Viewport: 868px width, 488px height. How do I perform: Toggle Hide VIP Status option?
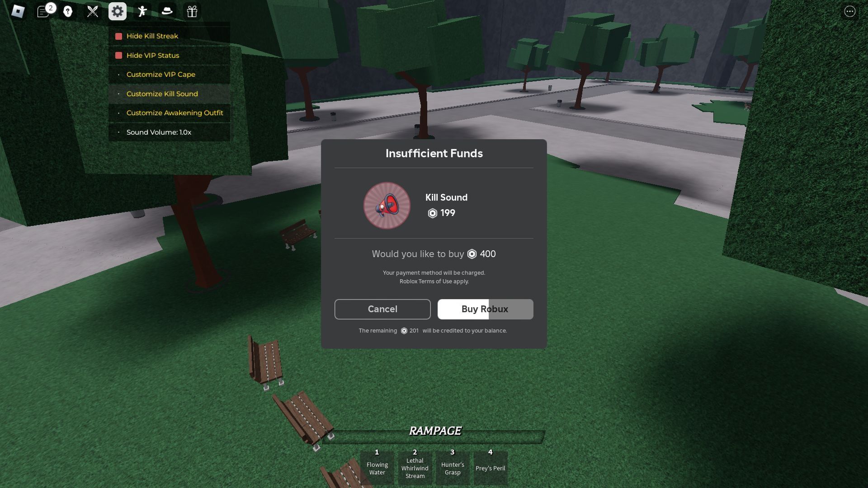[118, 56]
